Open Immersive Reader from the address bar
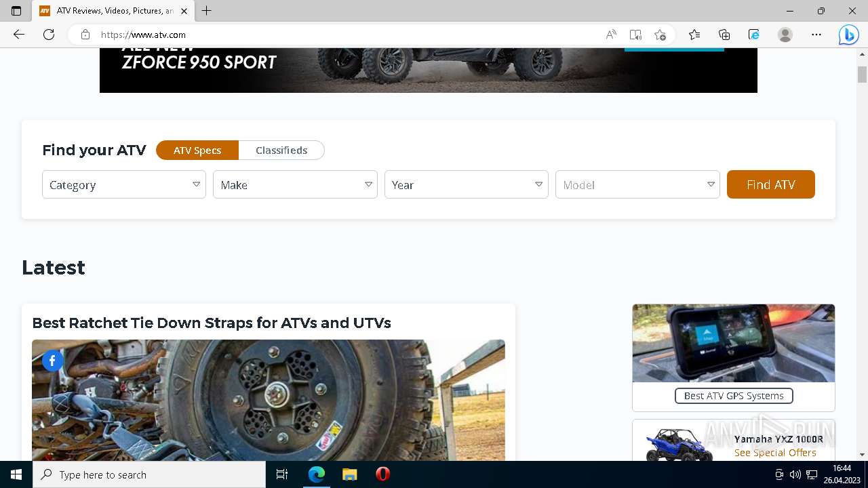This screenshot has height=488, width=868. (x=635, y=35)
